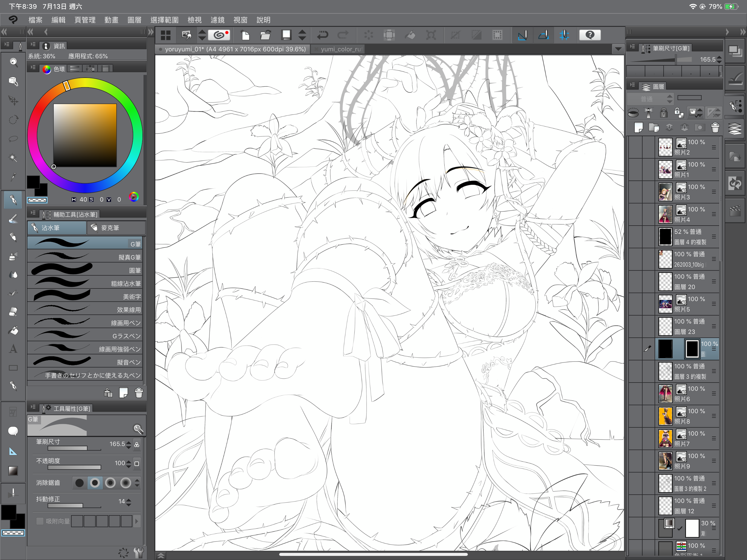This screenshot has height=560, width=747.
Task: Open the blending mode 普通 dropdown
Action: click(650, 99)
